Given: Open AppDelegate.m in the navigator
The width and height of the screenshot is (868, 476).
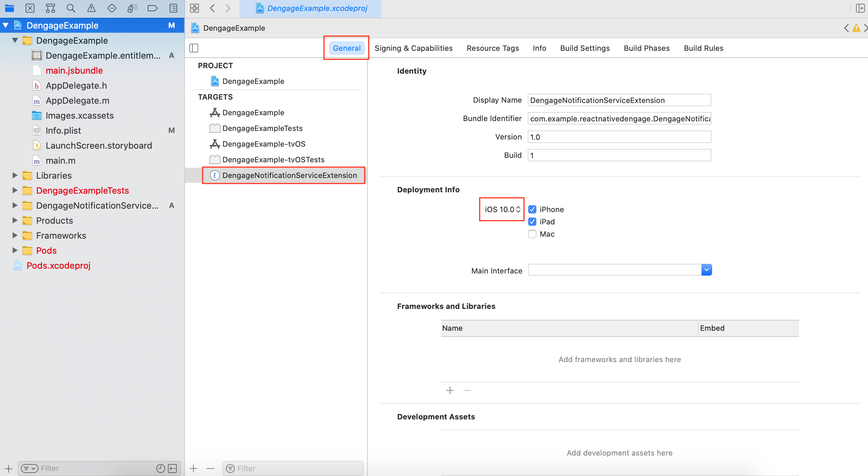Looking at the screenshot, I should [x=77, y=101].
